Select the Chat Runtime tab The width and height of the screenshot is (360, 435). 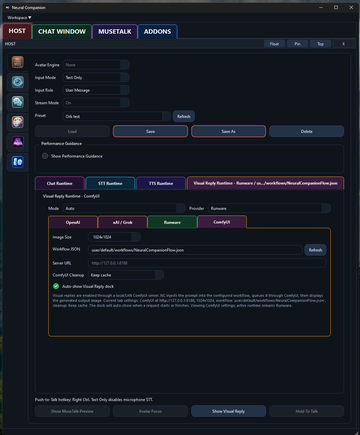click(60, 183)
